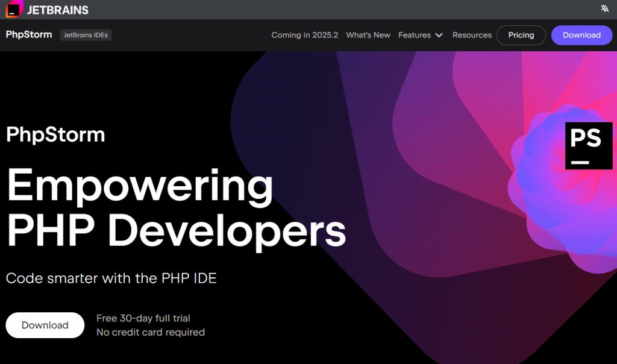
Task: Click the No credit card required note
Action: (x=151, y=332)
